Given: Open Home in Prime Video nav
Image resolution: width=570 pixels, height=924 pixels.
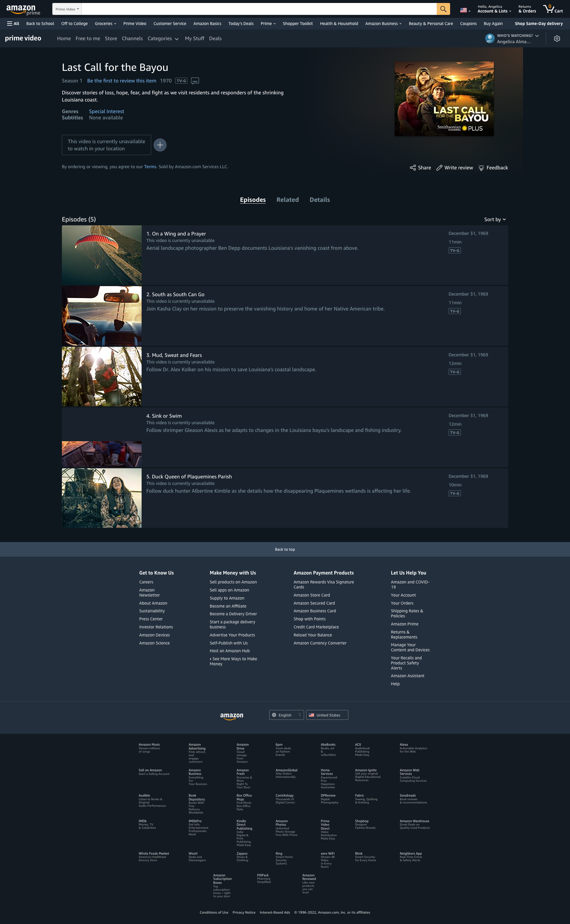Looking at the screenshot, I should click(x=64, y=38).
